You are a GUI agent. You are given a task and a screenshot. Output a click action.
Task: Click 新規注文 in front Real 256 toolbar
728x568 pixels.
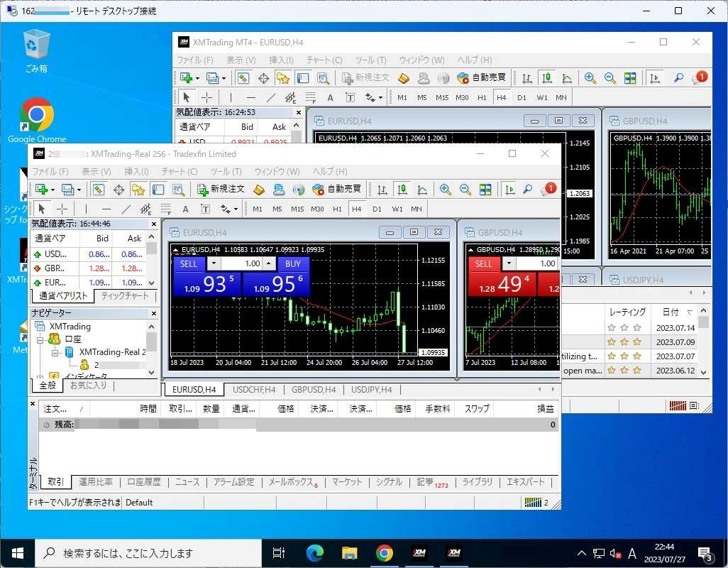pyautogui.click(x=221, y=189)
